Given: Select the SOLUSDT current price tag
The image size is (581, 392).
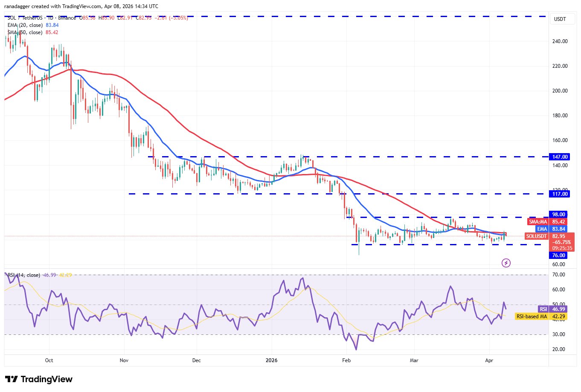Looking at the screenshot, I should (550, 236).
